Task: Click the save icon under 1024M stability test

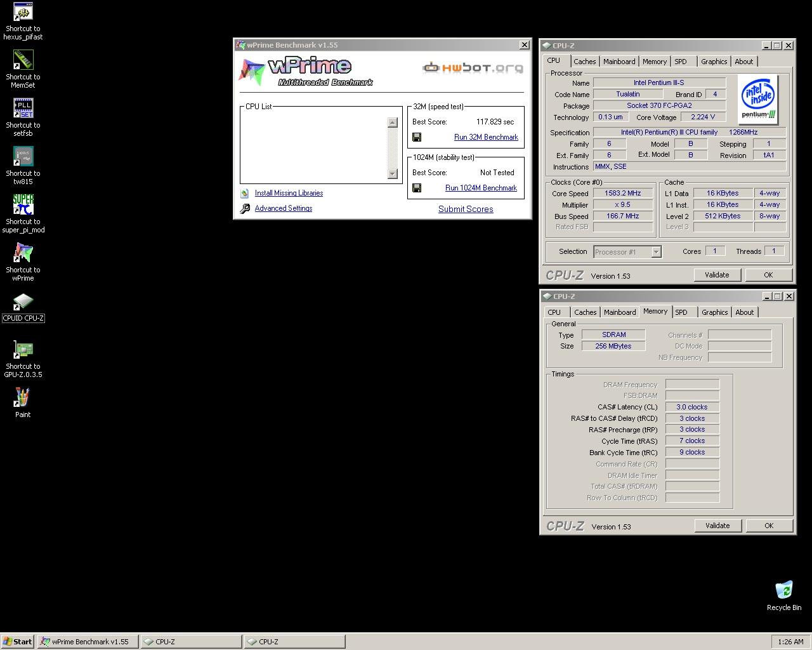Action: pyautogui.click(x=417, y=188)
